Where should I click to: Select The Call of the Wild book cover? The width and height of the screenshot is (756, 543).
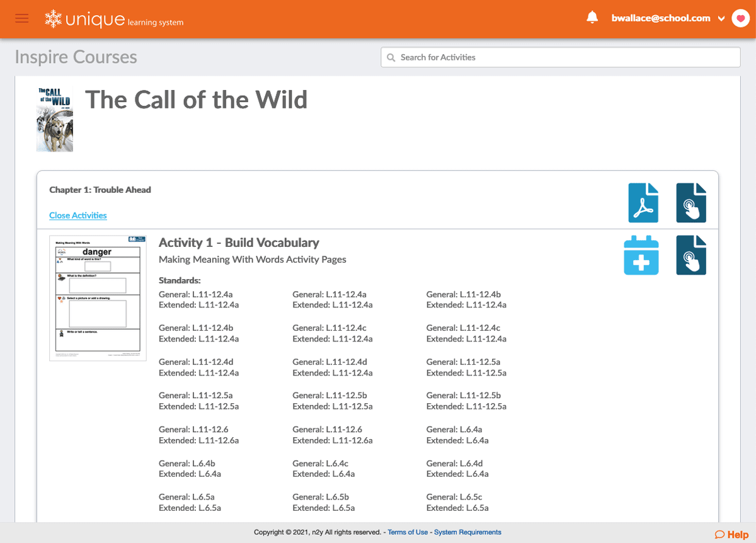click(55, 120)
